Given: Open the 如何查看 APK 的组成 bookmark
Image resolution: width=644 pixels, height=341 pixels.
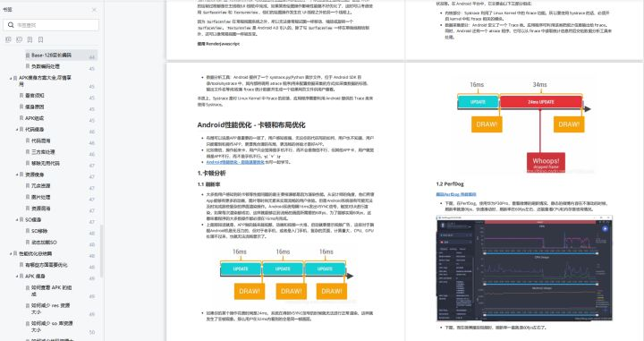Looking at the screenshot, I should click(x=52, y=291).
